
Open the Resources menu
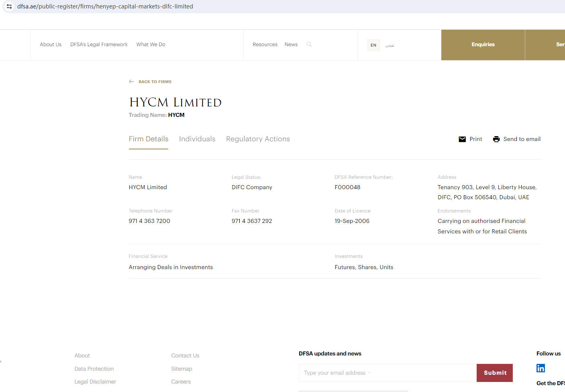[x=265, y=45]
